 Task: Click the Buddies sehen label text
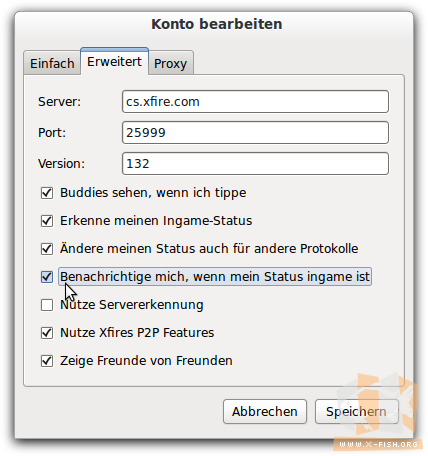(153, 193)
